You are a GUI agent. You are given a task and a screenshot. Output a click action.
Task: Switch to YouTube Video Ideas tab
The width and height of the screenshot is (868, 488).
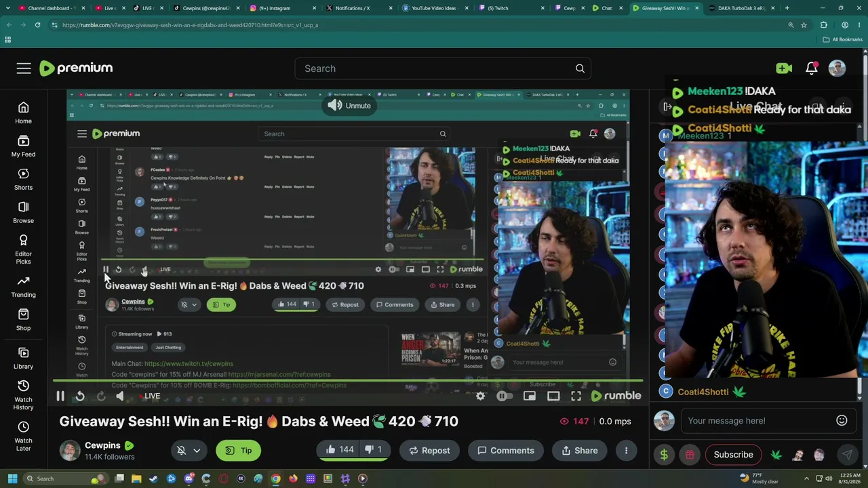[x=433, y=8]
